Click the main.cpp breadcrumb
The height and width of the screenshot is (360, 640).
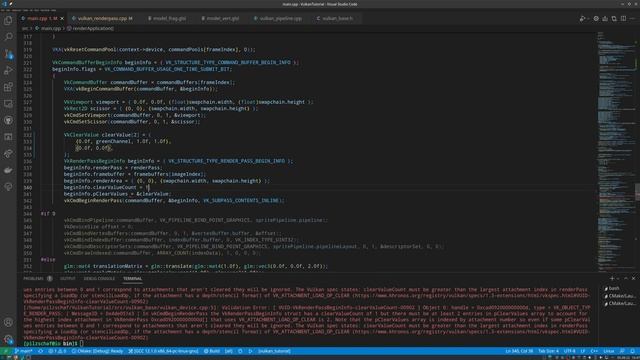click(x=49, y=29)
